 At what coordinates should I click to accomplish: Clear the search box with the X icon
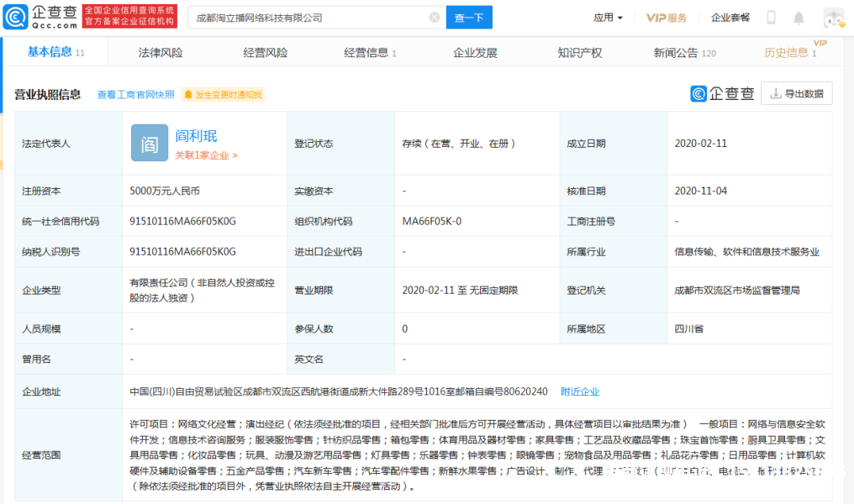pyautogui.click(x=434, y=18)
